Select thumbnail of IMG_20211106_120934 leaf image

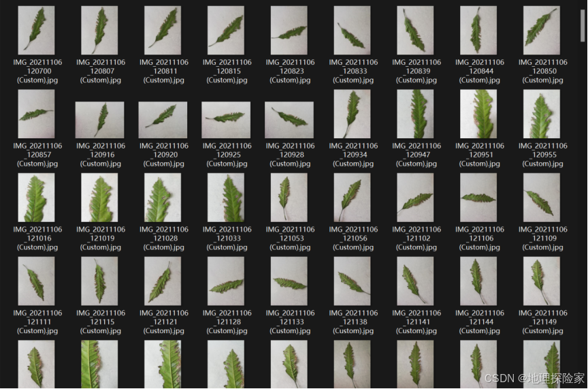click(x=352, y=114)
